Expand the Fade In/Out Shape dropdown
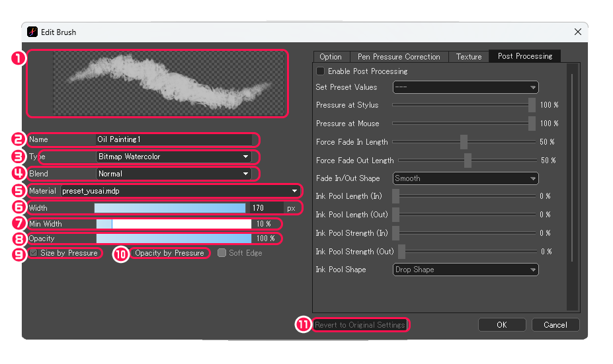 [466, 178]
